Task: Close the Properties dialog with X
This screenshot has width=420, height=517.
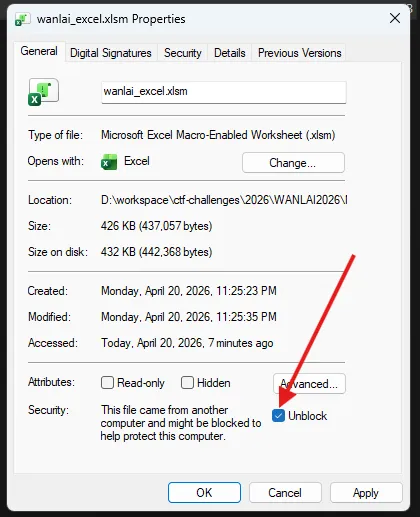Action: 395,18
